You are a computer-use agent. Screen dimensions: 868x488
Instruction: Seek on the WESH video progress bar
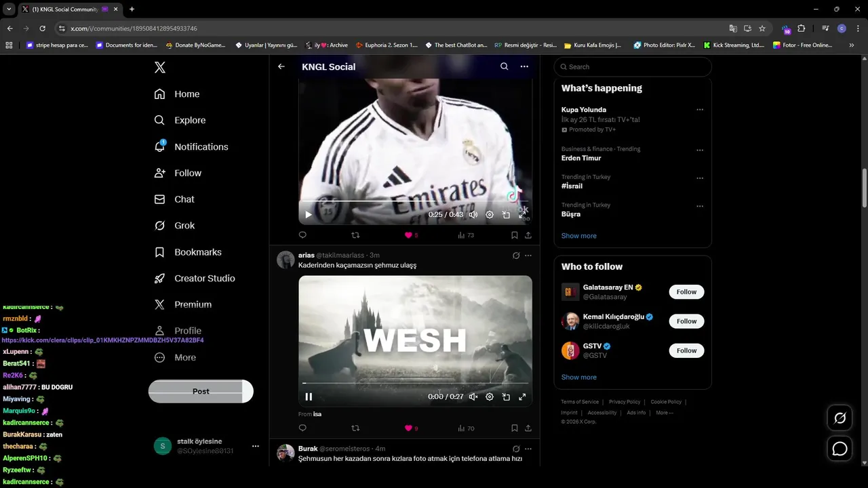(x=415, y=384)
